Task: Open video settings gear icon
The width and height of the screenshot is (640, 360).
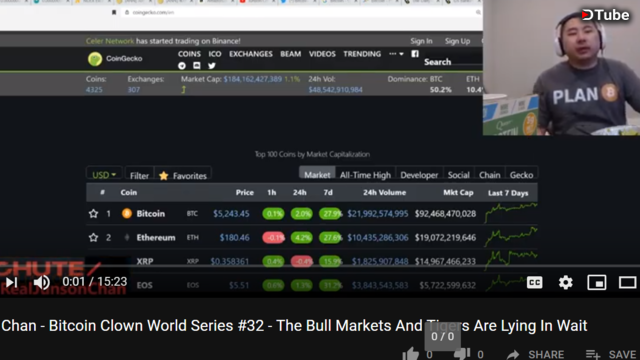Action: [x=566, y=282]
